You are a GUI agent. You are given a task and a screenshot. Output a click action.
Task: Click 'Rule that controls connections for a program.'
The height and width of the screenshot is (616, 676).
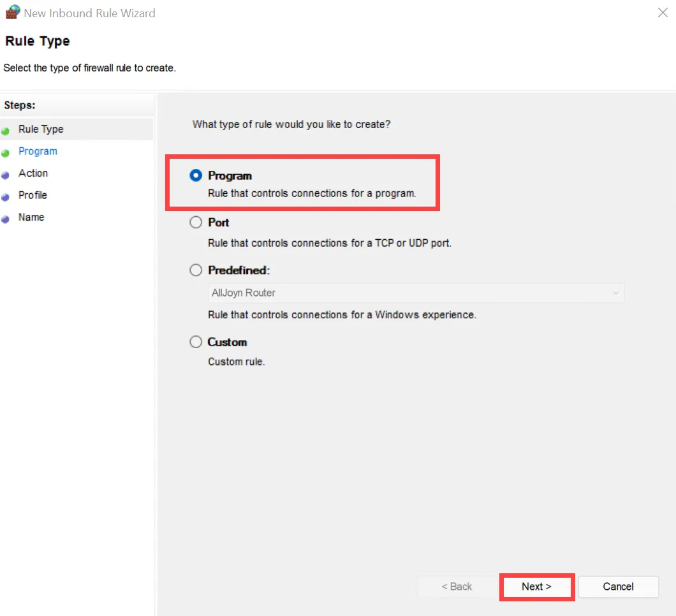[x=312, y=193]
